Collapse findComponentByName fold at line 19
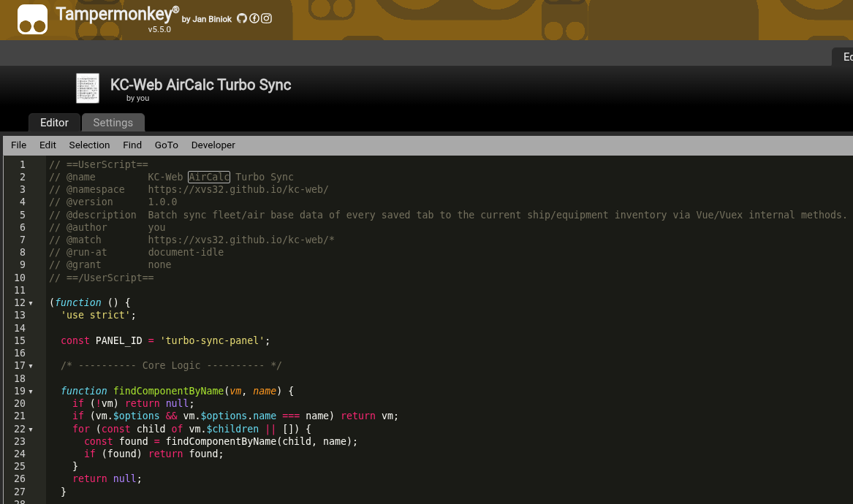Viewport: 853px width, 504px height. [x=31, y=392]
